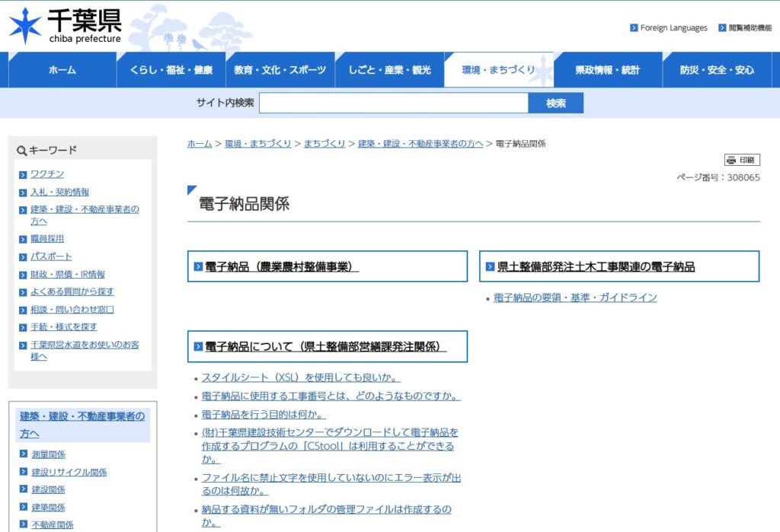
Task: Click the Chiba prefecture logo
Action: coord(65,27)
